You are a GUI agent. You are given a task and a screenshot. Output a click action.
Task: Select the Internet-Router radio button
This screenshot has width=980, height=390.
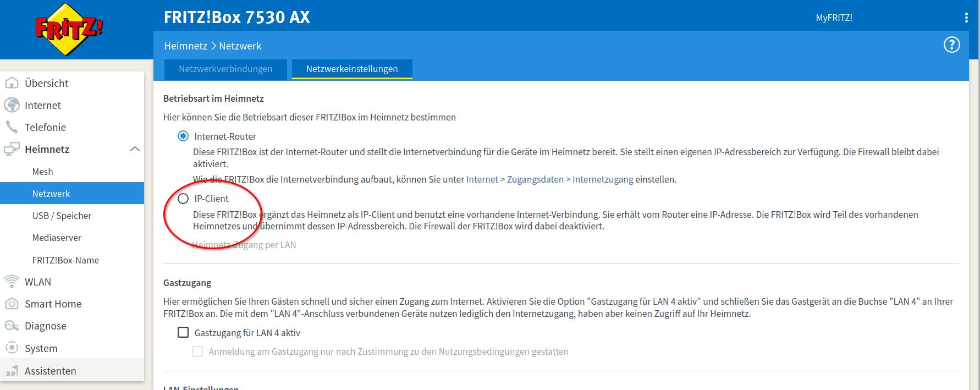(x=183, y=136)
